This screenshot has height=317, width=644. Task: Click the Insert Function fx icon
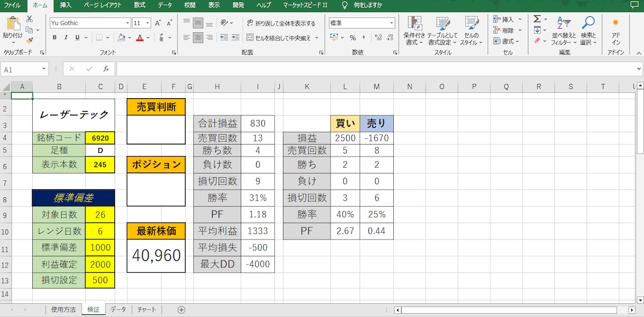pos(106,69)
